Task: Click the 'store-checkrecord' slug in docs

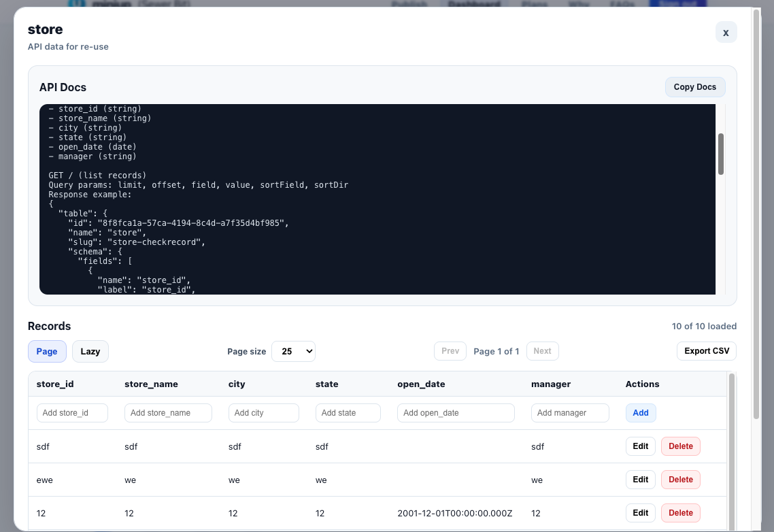Action: (154, 242)
